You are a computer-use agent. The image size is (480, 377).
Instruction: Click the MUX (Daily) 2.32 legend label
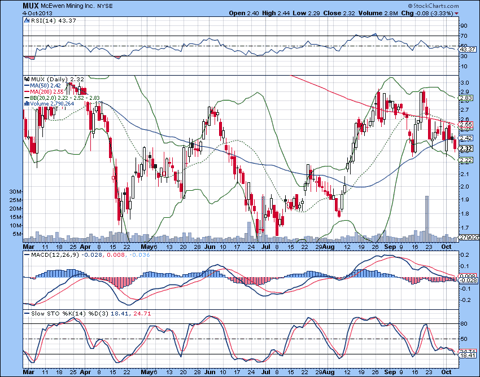tap(57, 79)
